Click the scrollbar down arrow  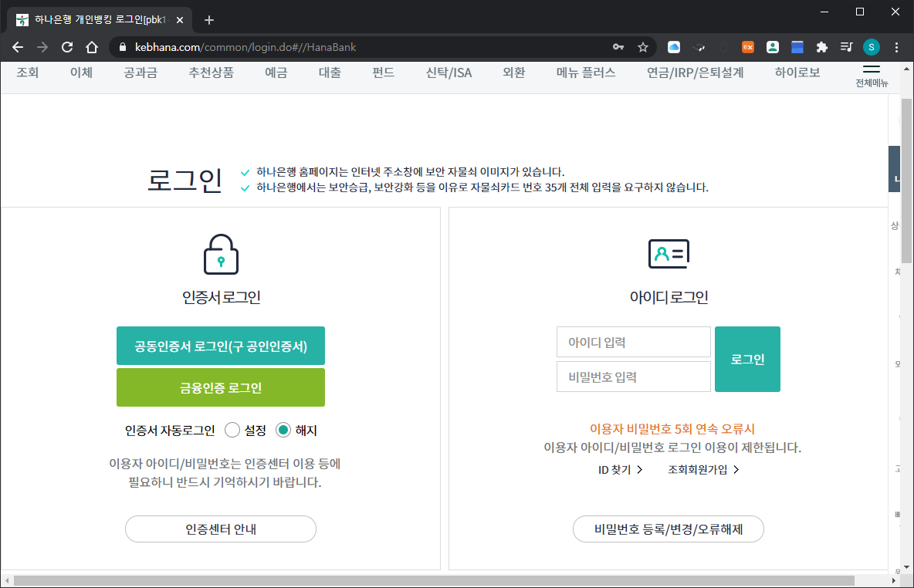point(906,567)
